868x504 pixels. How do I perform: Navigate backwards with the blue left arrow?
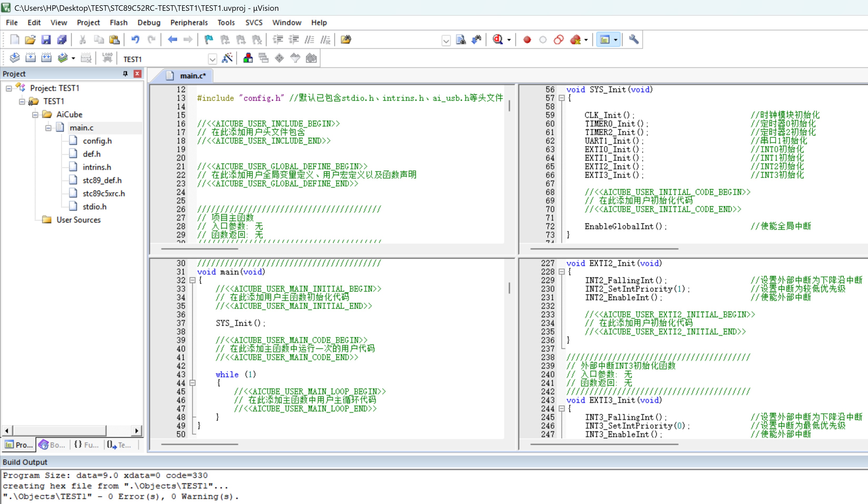[x=172, y=40]
